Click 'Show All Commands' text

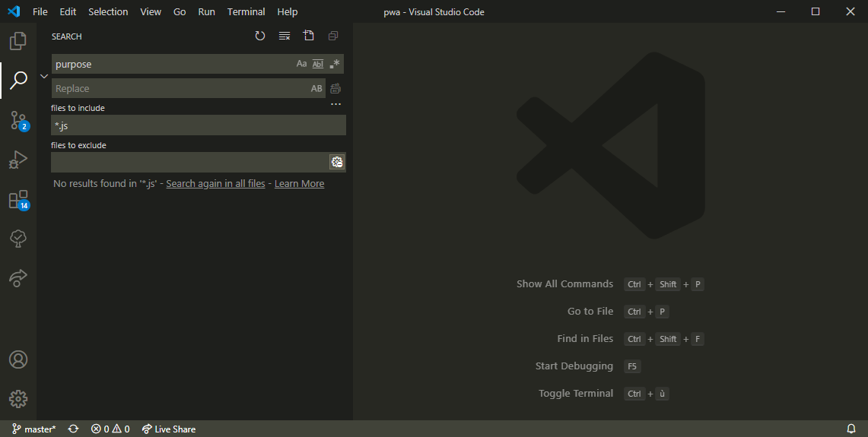point(564,283)
